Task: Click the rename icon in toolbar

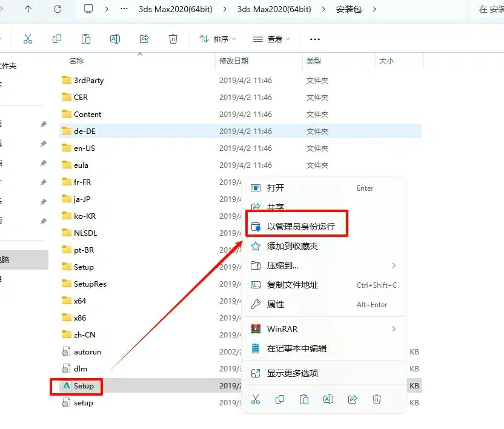Action: [x=115, y=39]
